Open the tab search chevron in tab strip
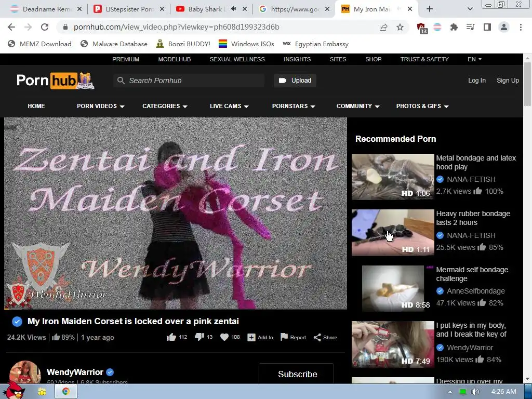This screenshot has height=399, width=532. (x=470, y=9)
